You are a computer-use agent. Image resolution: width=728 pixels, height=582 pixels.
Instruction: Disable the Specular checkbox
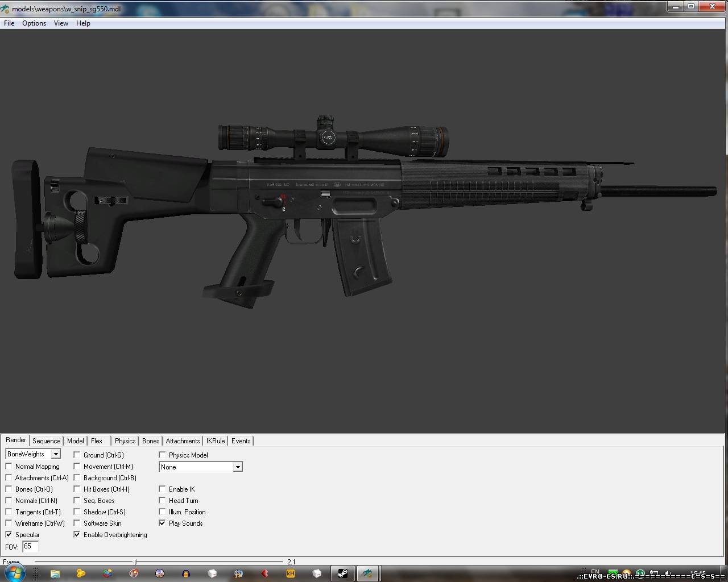point(9,535)
